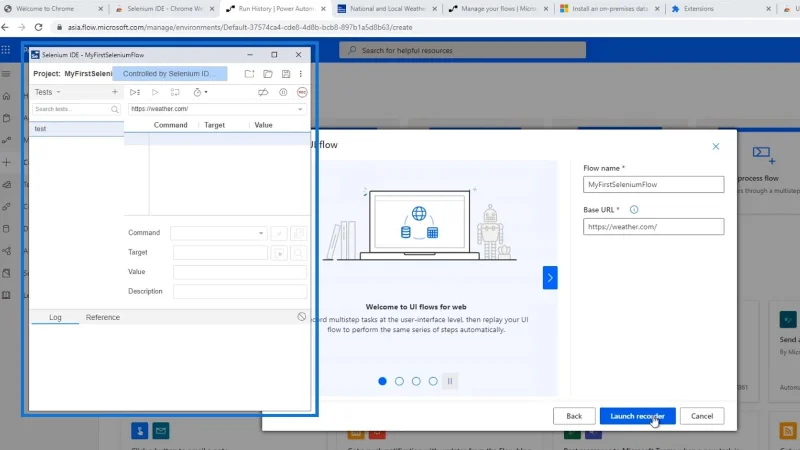The image size is (800, 450).
Task: Edit the Base URL field
Action: (x=653, y=227)
